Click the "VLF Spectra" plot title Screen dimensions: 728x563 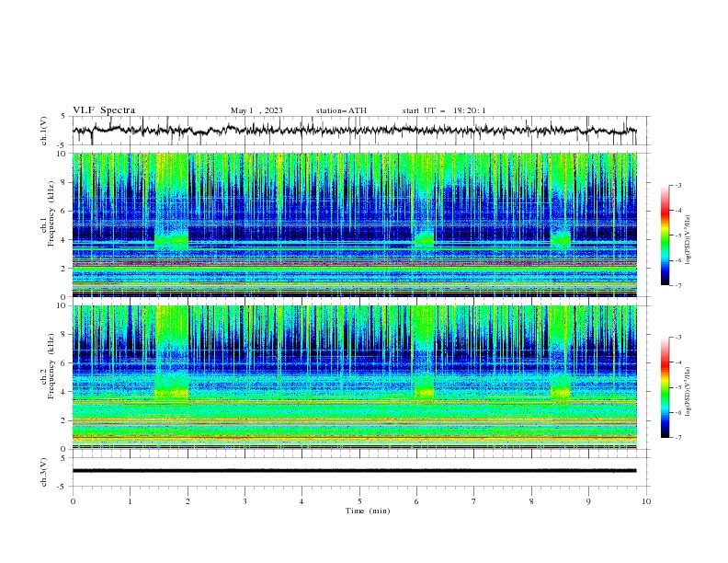[104, 110]
